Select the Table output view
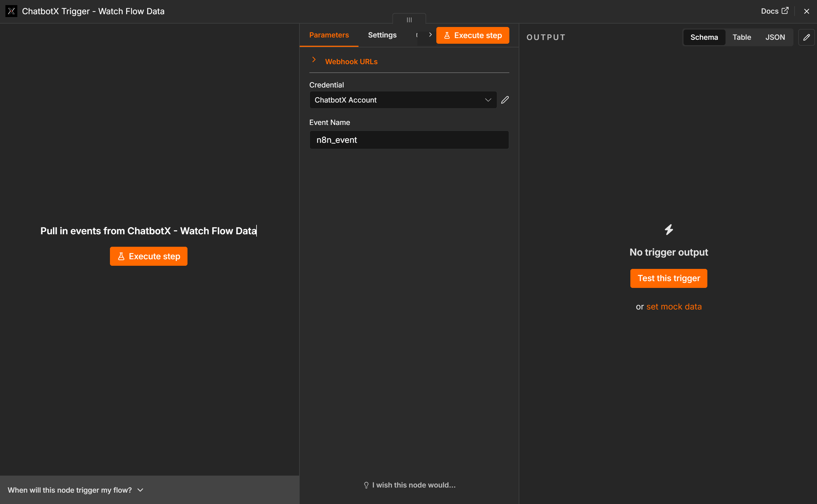This screenshot has height=504, width=817. (x=741, y=37)
